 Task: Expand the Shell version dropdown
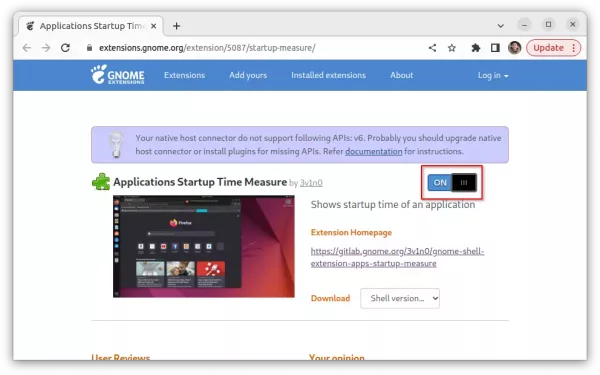coord(400,298)
